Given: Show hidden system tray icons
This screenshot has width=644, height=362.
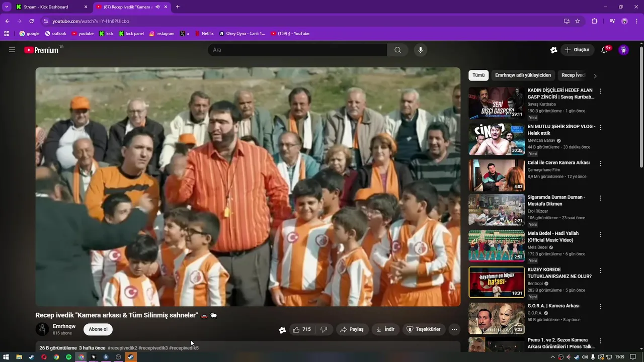Looking at the screenshot, I should click(x=552, y=357).
